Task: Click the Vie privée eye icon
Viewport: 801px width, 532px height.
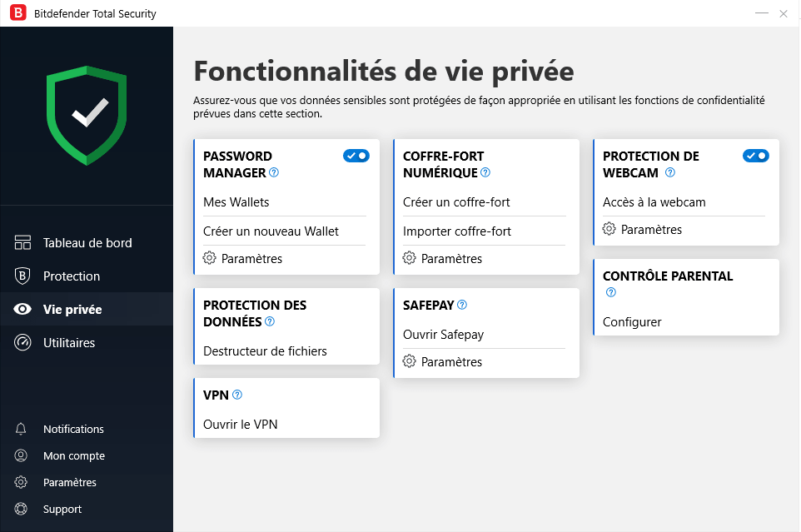Action: tap(22, 309)
